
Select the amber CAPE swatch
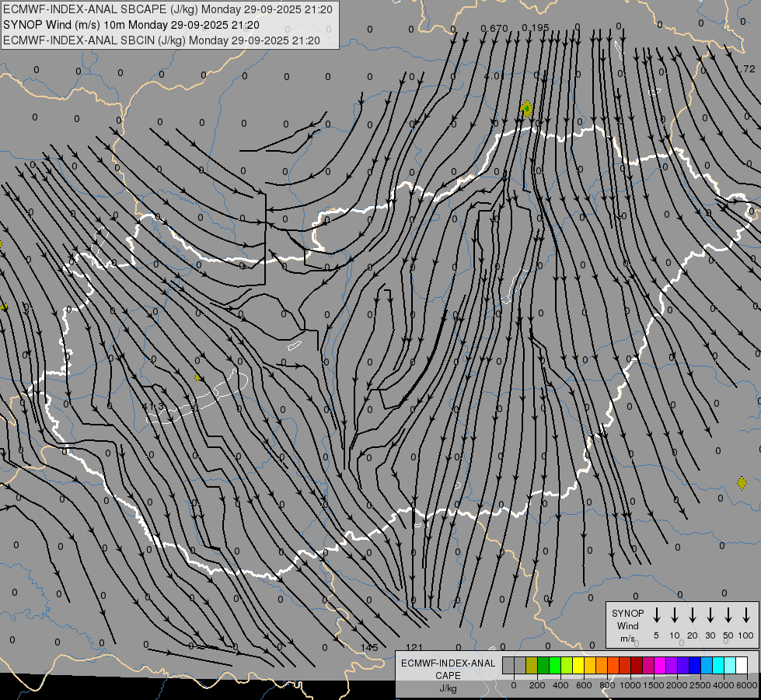[x=590, y=665]
